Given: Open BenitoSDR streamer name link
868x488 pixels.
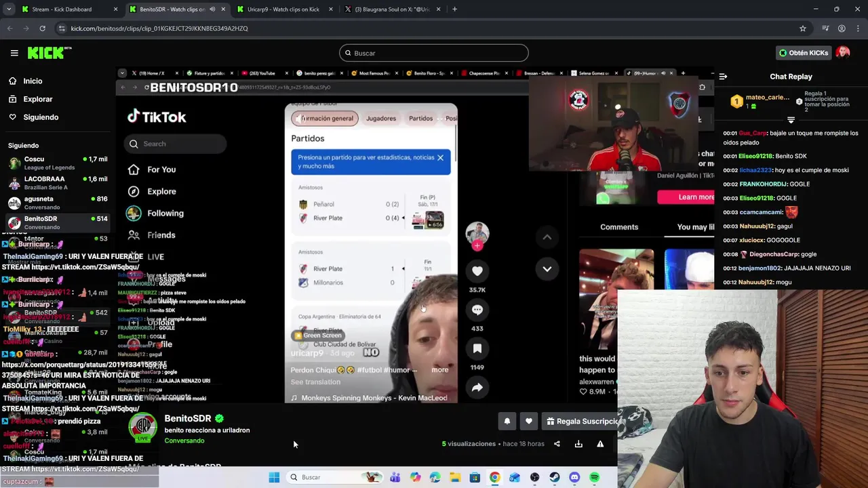Looking at the screenshot, I should click(x=188, y=418).
